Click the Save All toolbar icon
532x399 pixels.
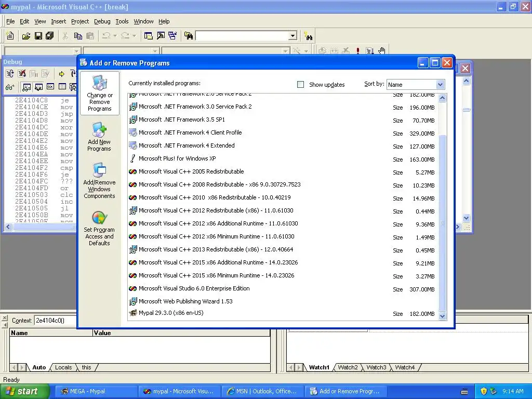point(49,36)
